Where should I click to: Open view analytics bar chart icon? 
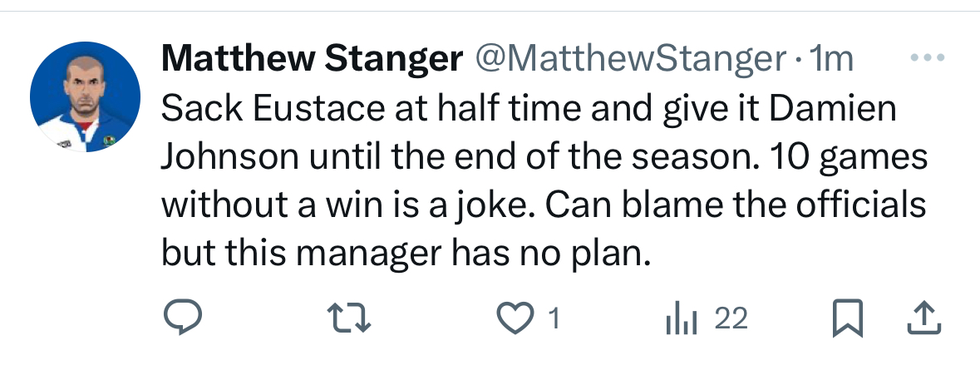coord(679,318)
